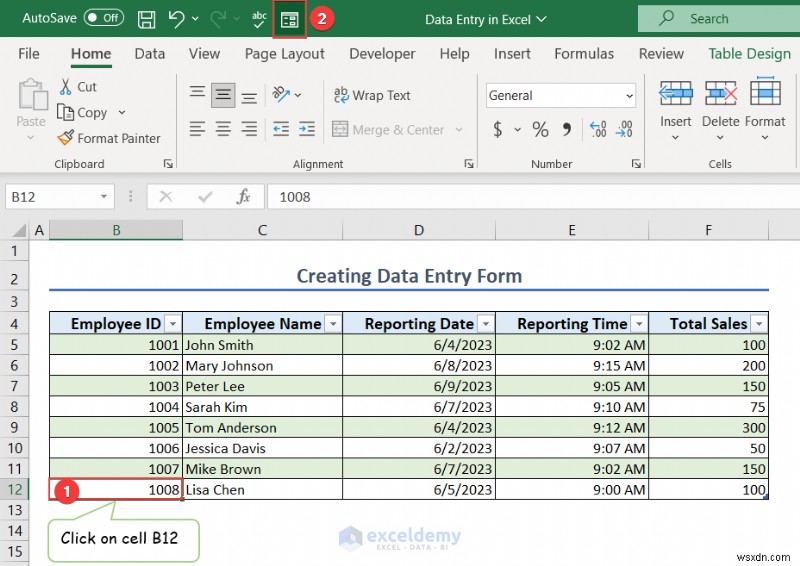Viewport: 800px width, 566px height.
Task: Open the File tab
Action: (x=29, y=54)
